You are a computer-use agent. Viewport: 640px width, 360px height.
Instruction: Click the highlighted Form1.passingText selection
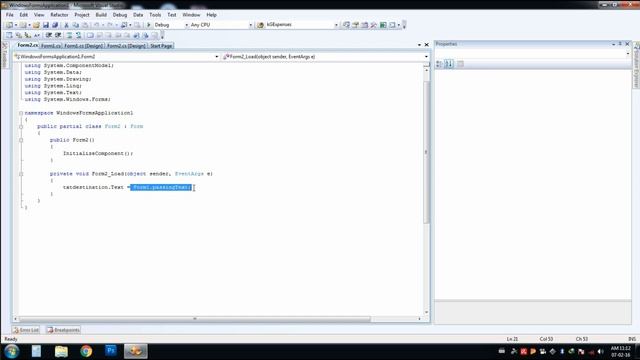(161, 187)
